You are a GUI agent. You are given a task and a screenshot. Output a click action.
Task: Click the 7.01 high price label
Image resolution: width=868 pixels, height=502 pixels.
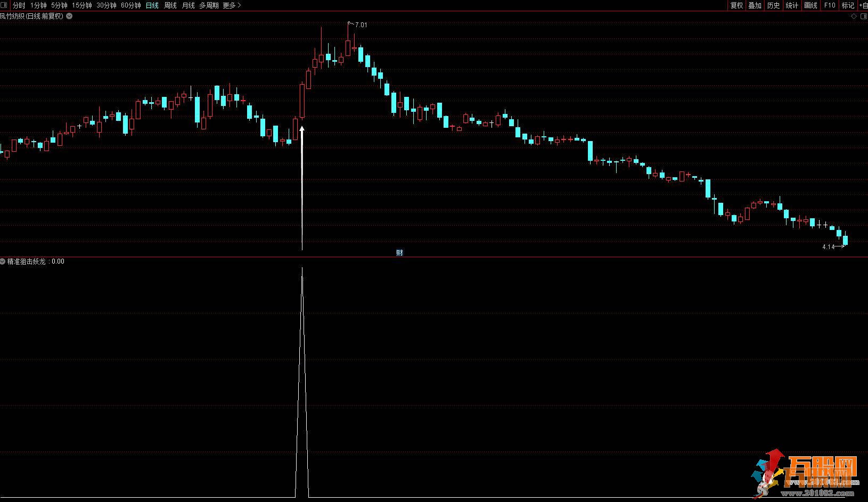click(361, 25)
